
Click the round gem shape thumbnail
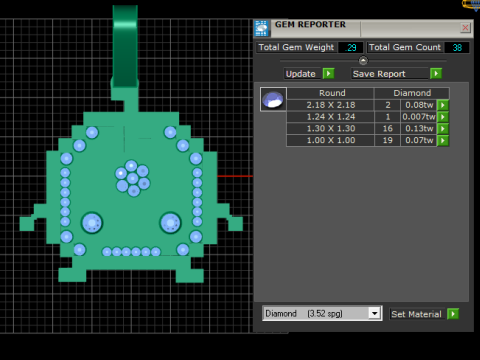tap(273, 99)
